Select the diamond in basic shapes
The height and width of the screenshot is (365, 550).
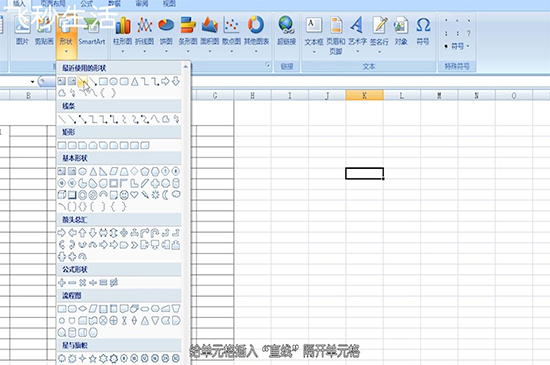[x=134, y=171]
